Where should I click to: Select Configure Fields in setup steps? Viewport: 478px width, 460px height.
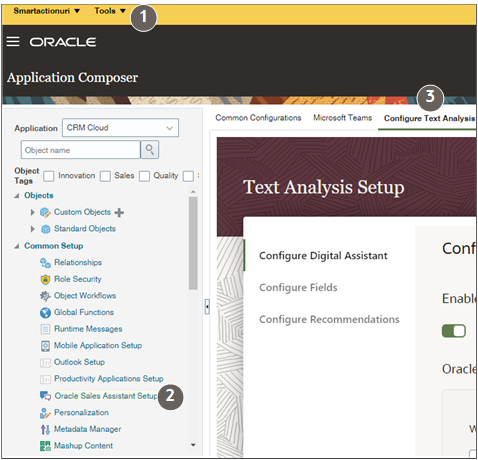pyautogui.click(x=298, y=287)
